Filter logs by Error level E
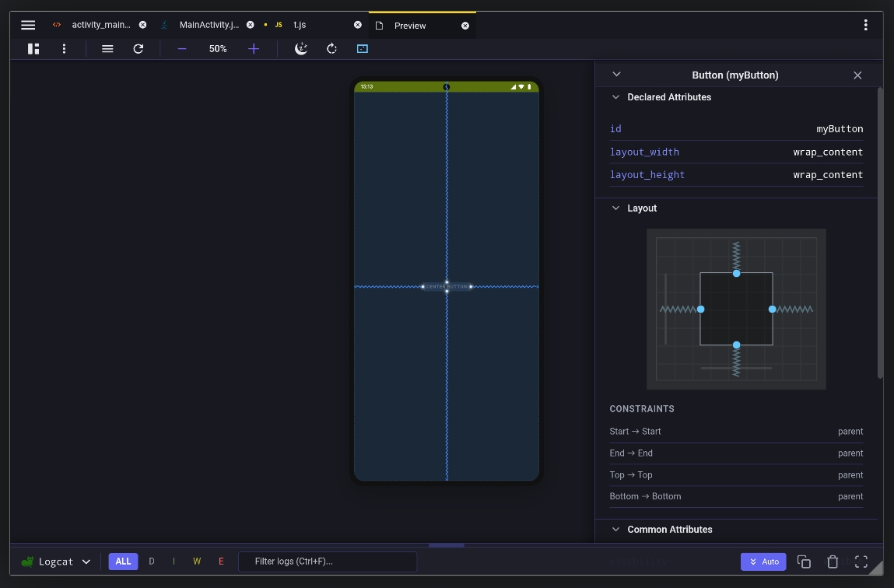The image size is (894, 588). click(221, 562)
